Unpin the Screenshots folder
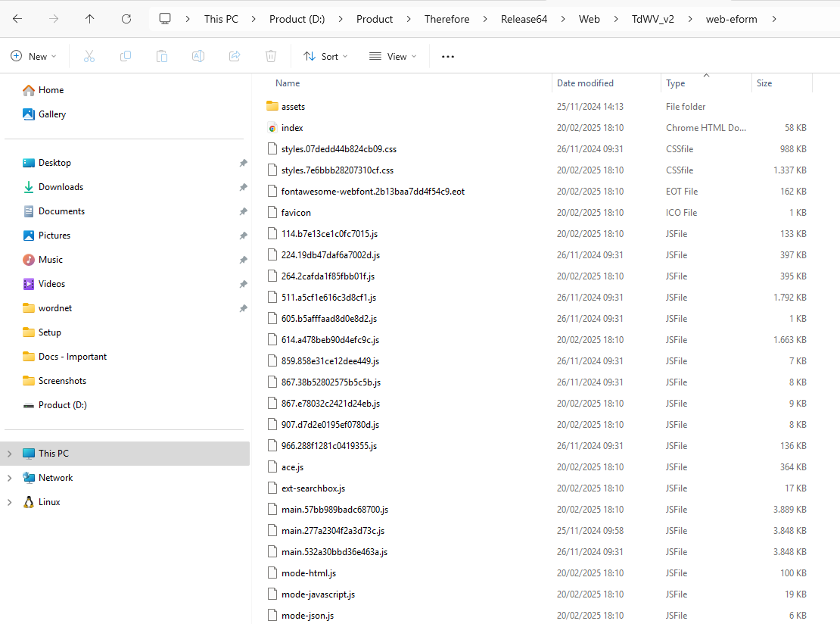The width and height of the screenshot is (840, 624). click(x=243, y=380)
